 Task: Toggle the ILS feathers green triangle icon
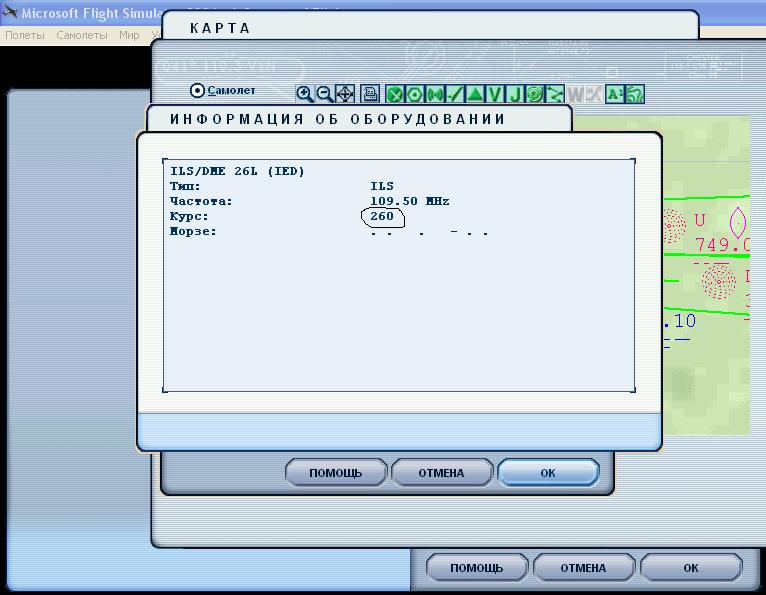coord(475,94)
